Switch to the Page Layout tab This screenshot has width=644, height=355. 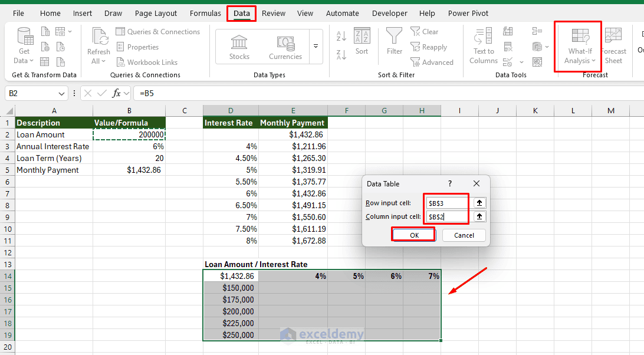point(156,13)
